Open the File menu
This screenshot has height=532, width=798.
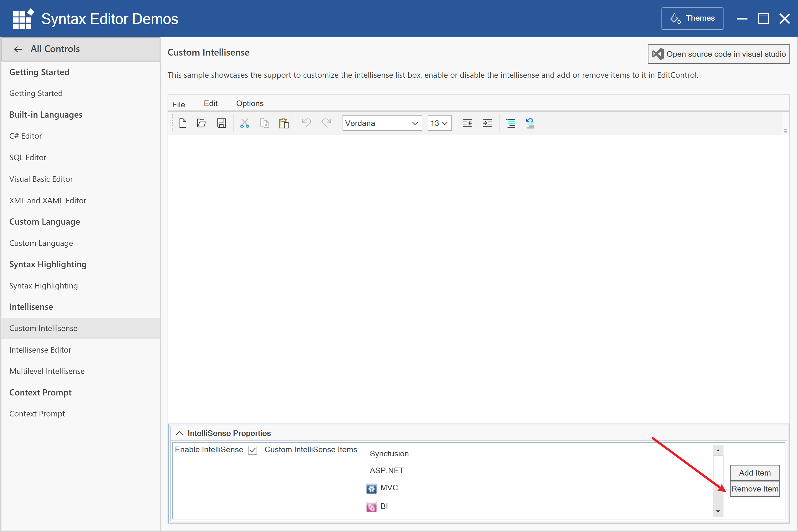tap(179, 104)
